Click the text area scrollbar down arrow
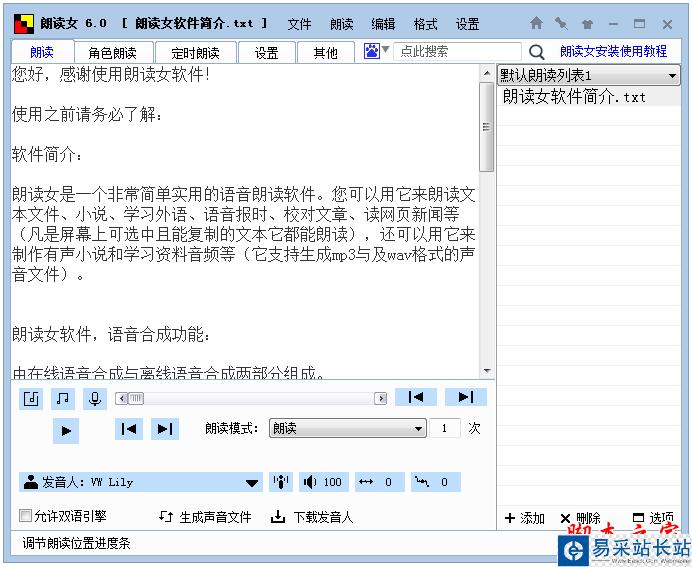This screenshot has height=567, width=692. [x=487, y=371]
